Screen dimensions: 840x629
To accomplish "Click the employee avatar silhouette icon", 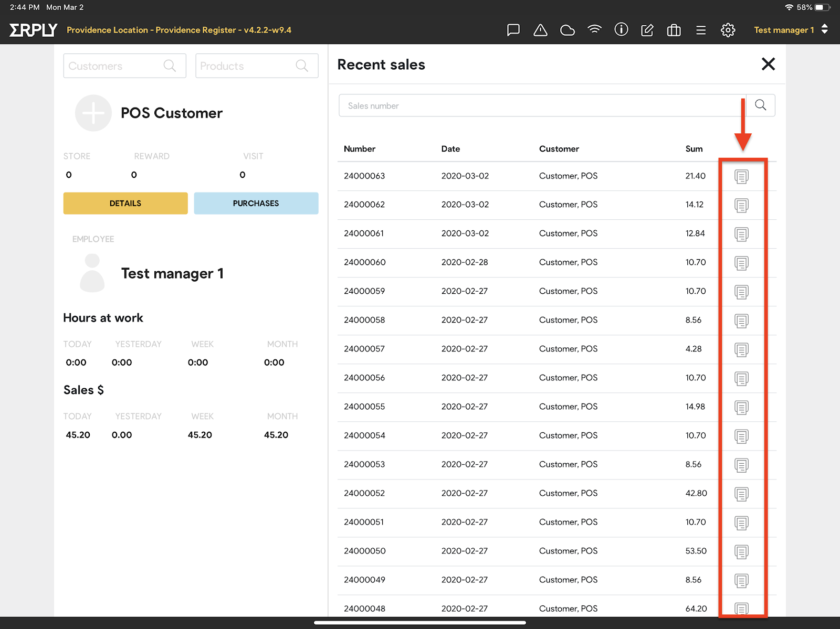I will tap(92, 273).
